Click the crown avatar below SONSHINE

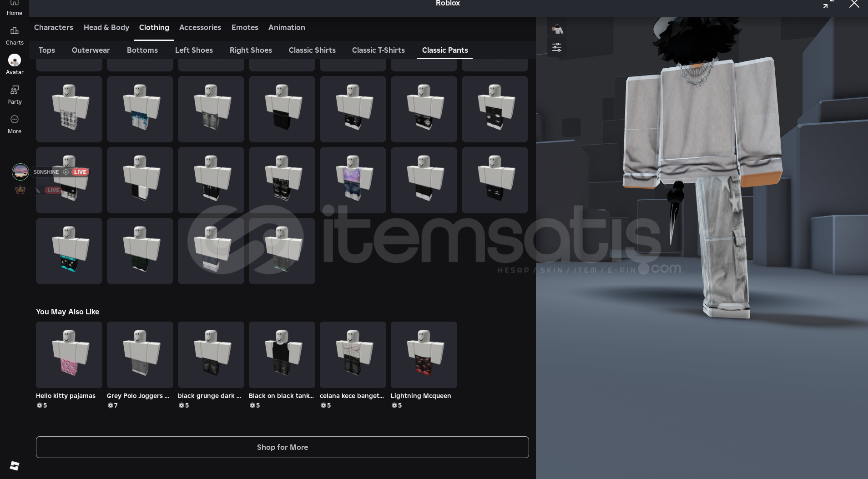pos(20,190)
